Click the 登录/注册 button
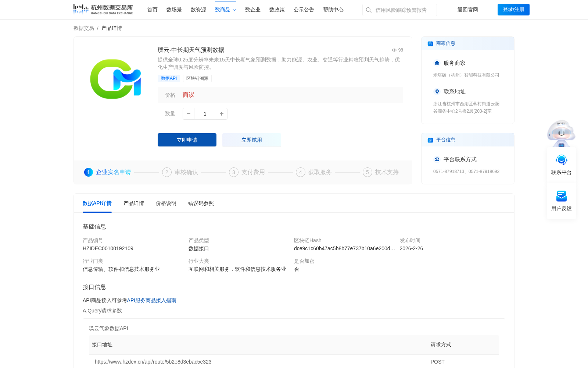This screenshot has width=588, height=368. tap(513, 10)
